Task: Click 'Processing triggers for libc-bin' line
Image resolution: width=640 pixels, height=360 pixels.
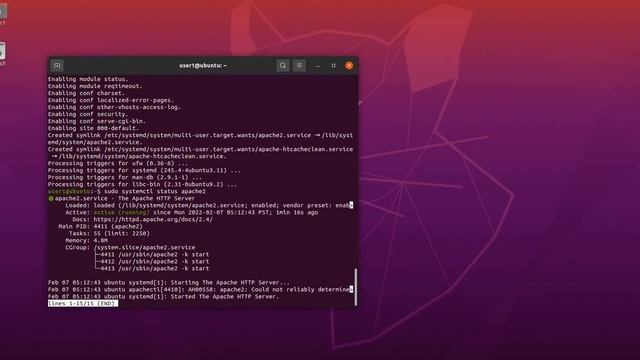Action: coord(142,184)
